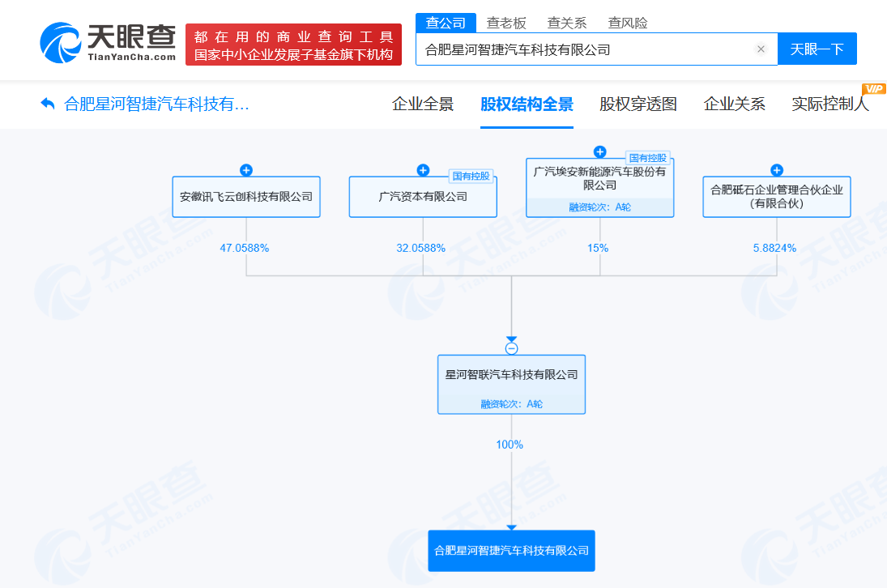The image size is (887, 588).
Task: Open the 实际控制人 tab
Action: pos(828,104)
